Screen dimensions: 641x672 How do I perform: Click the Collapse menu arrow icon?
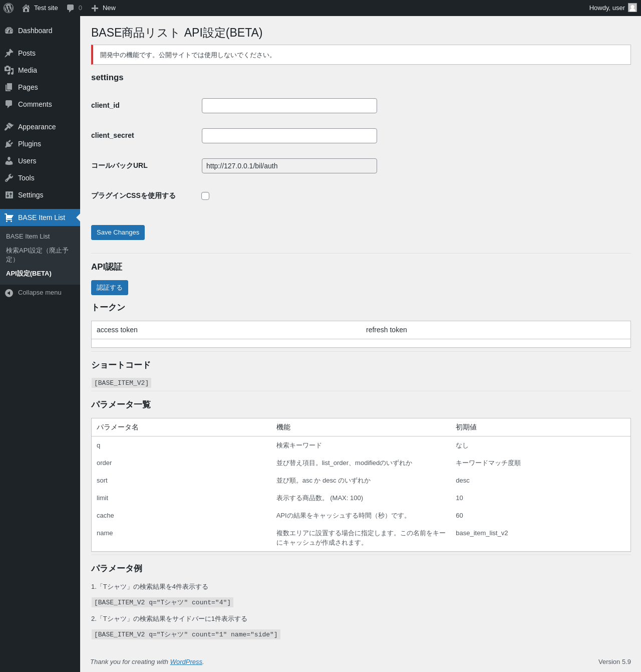9,293
